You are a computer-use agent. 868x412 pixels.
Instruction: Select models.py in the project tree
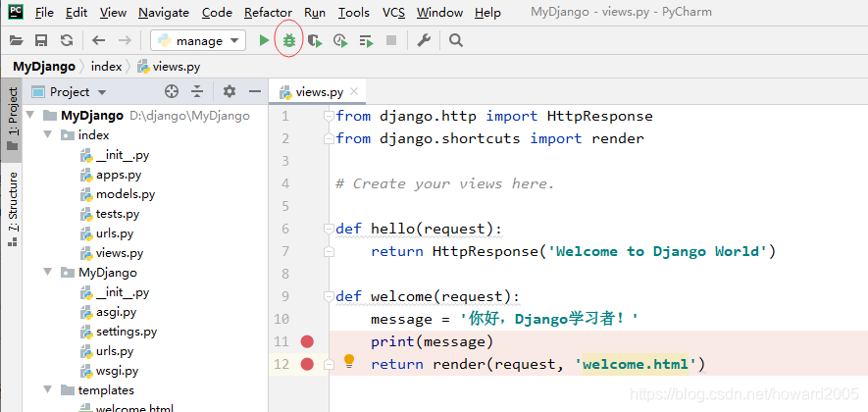(126, 194)
